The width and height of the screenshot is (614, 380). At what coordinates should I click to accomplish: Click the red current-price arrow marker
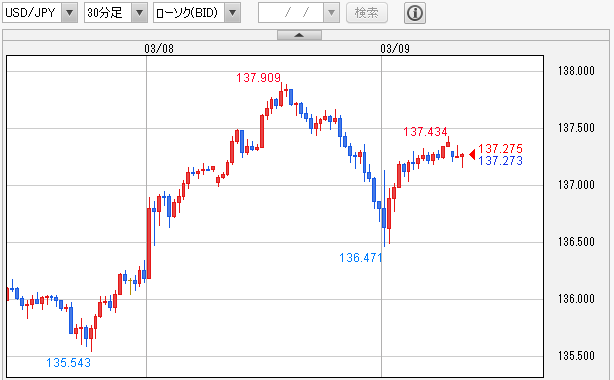[x=472, y=154]
